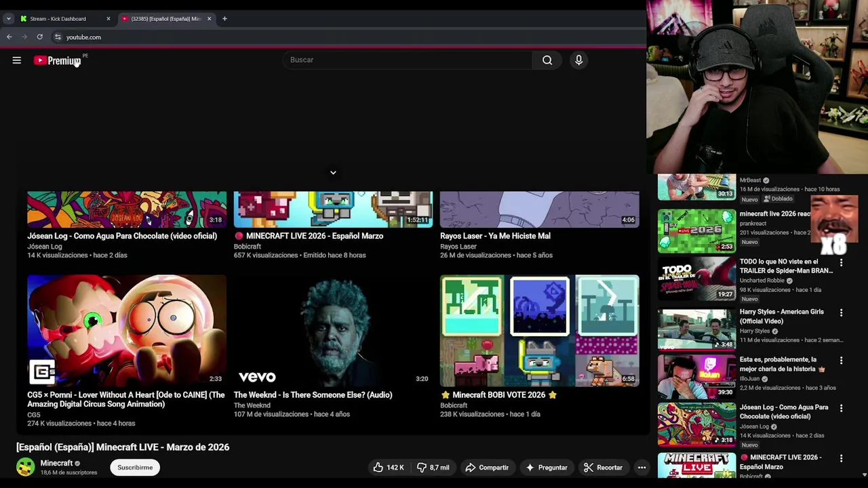
Task: Focus the Buscar search field
Action: (x=407, y=60)
